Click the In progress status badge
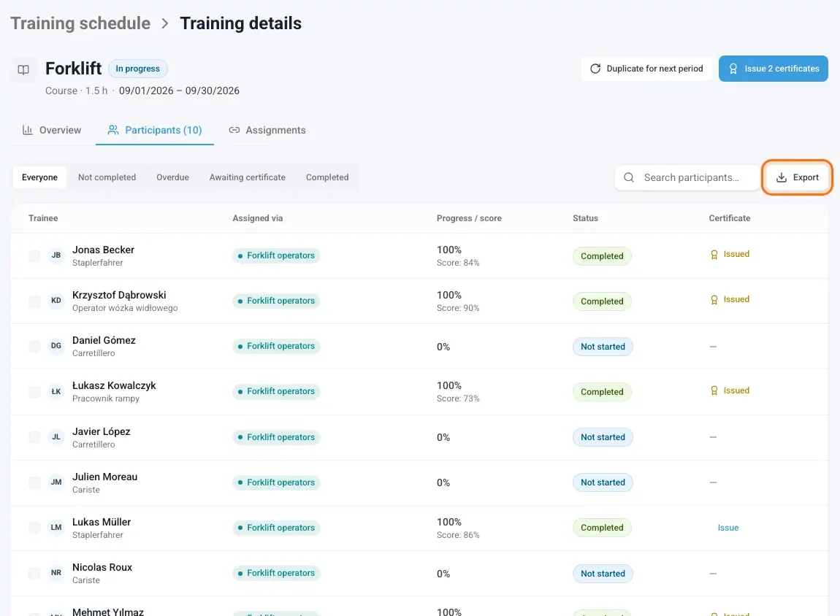 pyautogui.click(x=137, y=69)
